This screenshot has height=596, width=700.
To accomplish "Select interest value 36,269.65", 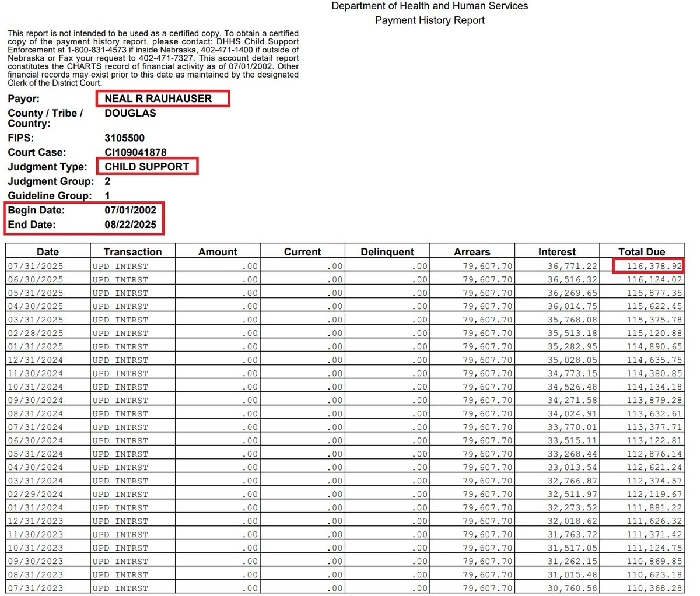I will coord(572,293).
